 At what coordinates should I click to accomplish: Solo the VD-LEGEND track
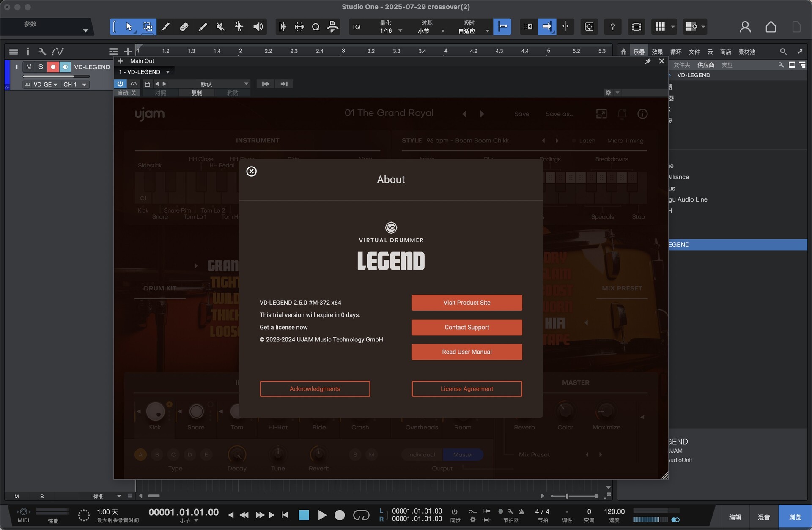pyautogui.click(x=41, y=67)
